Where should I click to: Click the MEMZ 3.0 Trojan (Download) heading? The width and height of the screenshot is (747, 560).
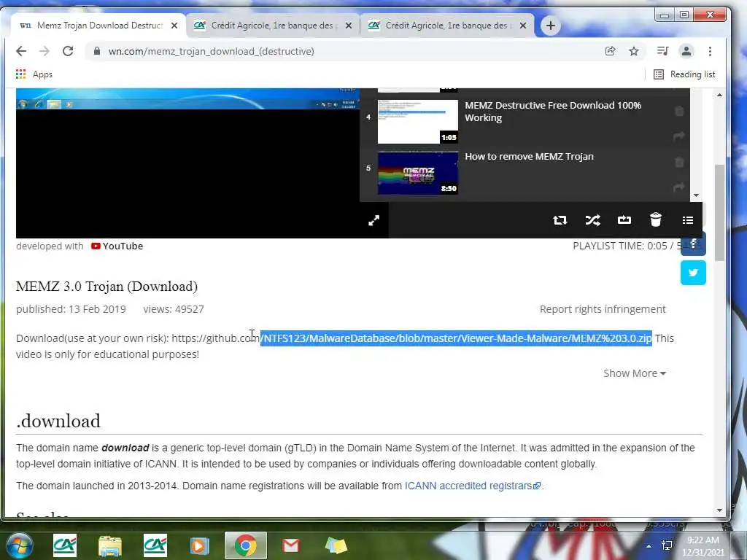(107, 287)
